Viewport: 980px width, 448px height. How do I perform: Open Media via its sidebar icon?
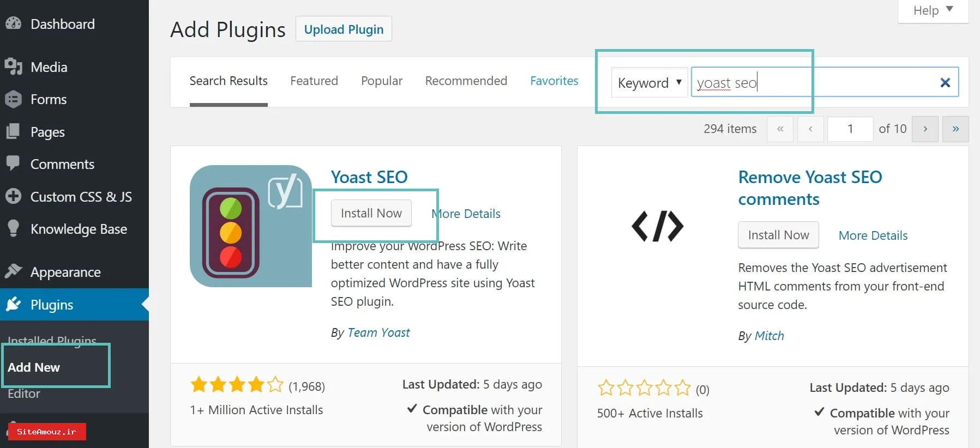[13, 66]
